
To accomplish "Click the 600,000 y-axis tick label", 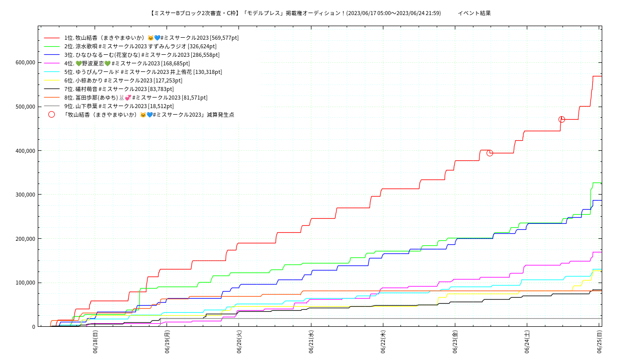I will tap(25, 62).
